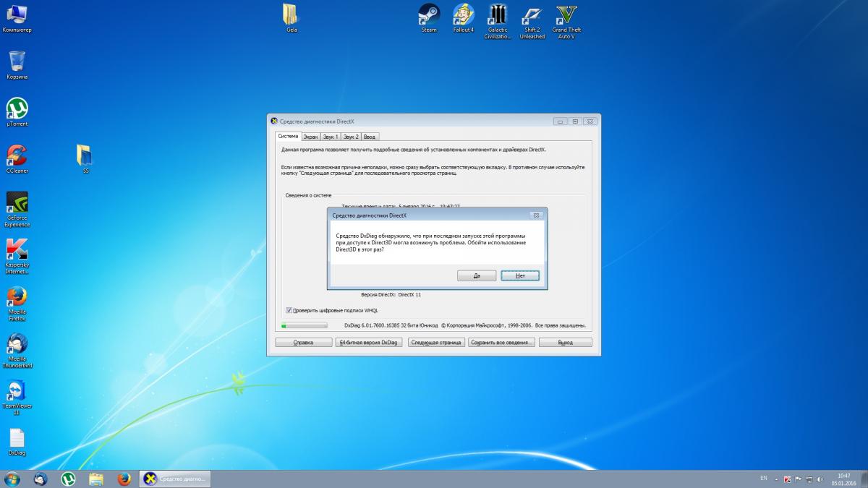
Task: Click the Сохранить все сведения button
Action: pos(502,342)
